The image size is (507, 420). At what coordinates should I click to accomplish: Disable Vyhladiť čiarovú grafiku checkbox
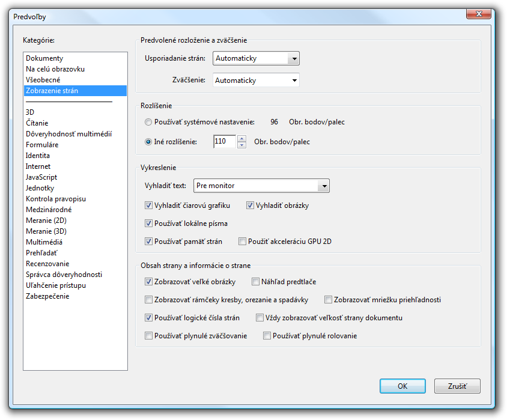[148, 205]
